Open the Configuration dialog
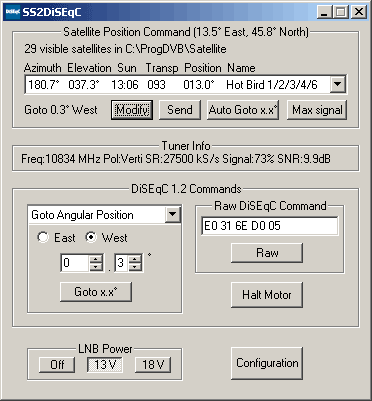The image size is (372, 401). pos(267,363)
